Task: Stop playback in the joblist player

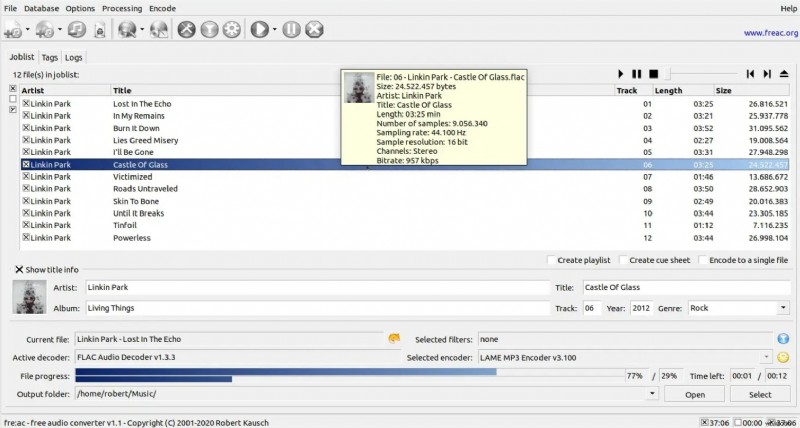Action: tap(654, 74)
